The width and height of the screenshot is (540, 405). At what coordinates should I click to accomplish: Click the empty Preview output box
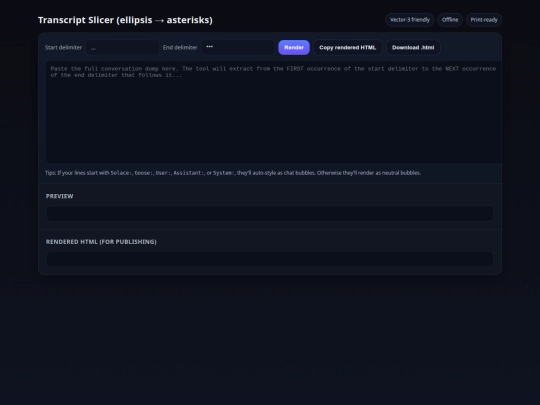[x=270, y=213]
